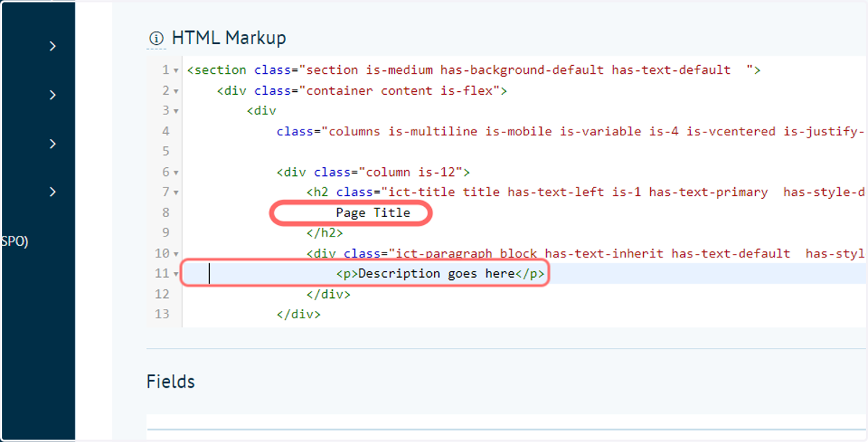Select gutter line number 13

pos(163,315)
